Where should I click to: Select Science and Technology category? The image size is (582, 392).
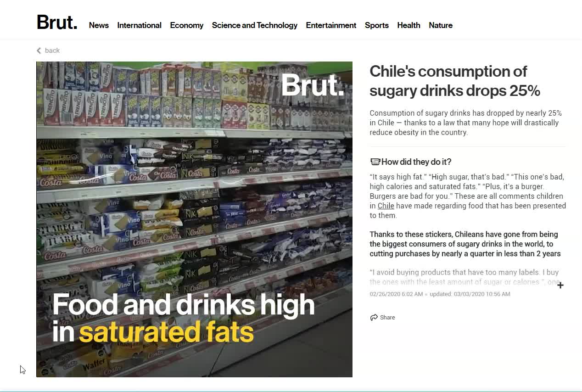coord(255,25)
